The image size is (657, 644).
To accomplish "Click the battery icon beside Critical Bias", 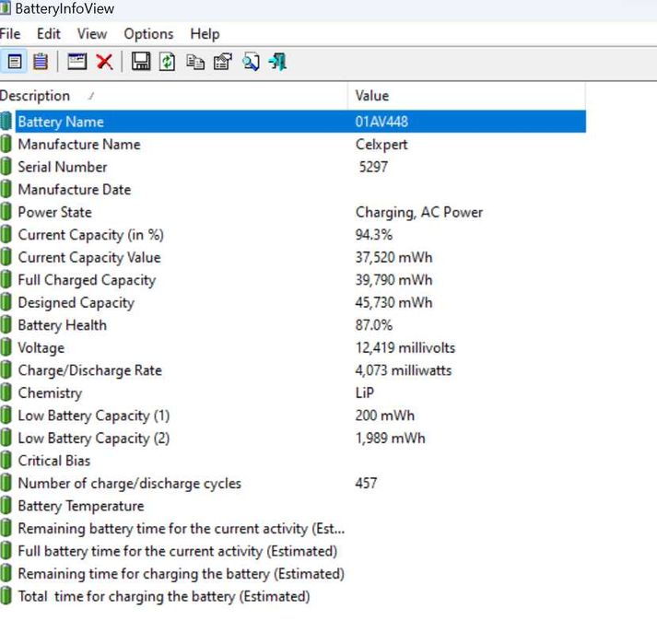I will 6,461.
